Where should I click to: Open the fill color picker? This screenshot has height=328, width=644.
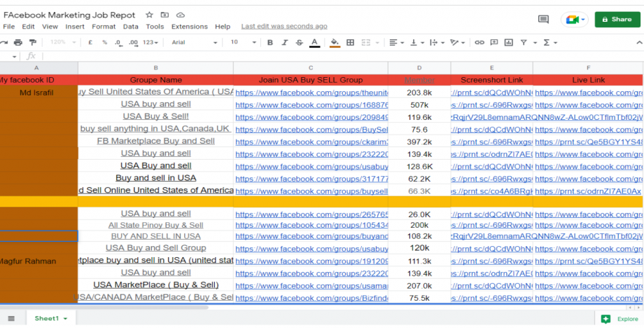pyautogui.click(x=335, y=43)
